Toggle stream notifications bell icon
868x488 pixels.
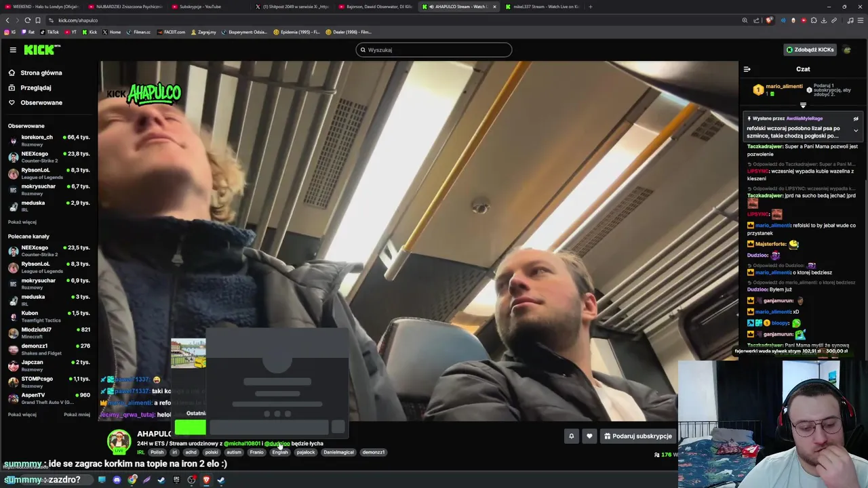point(571,436)
